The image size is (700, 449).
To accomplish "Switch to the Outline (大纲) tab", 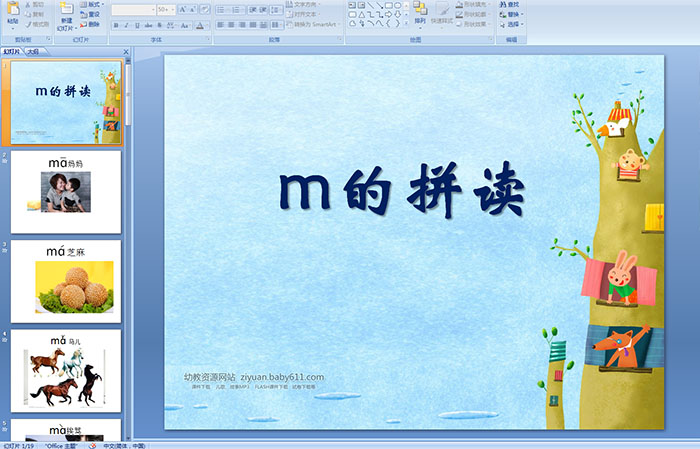I will [33, 51].
